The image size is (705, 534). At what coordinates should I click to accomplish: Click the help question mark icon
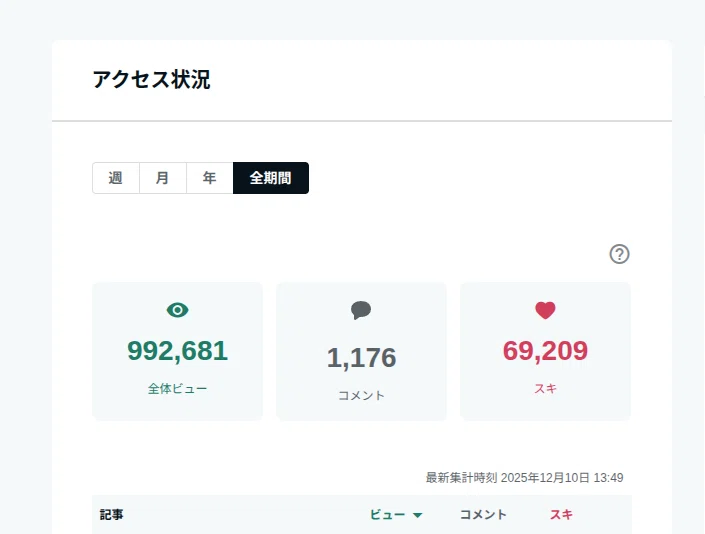[619, 254]
